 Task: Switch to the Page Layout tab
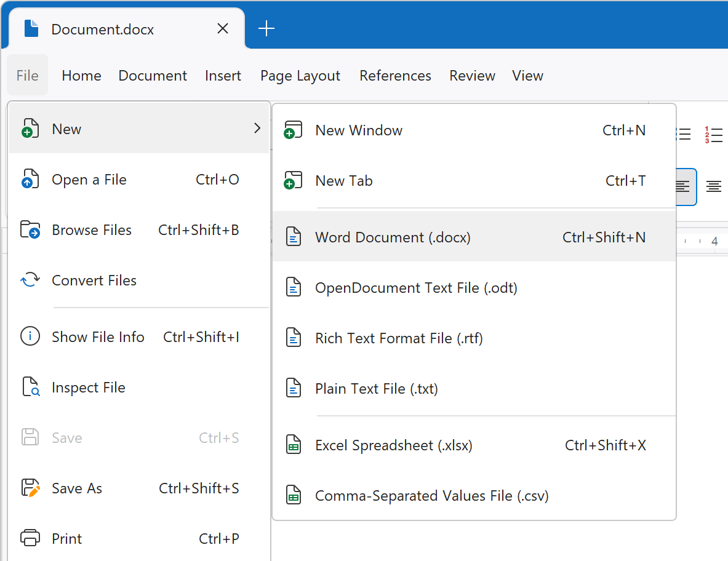[300, 76]
